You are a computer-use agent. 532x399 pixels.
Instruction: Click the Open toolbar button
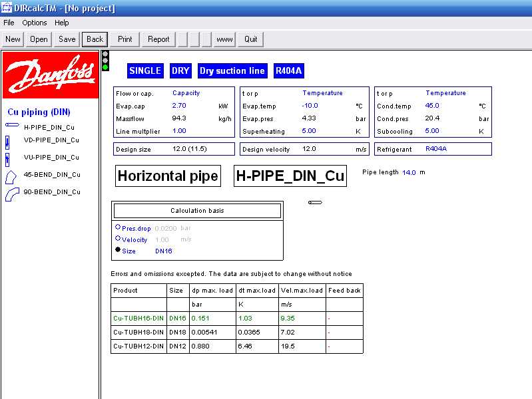[x=39, y=39]
